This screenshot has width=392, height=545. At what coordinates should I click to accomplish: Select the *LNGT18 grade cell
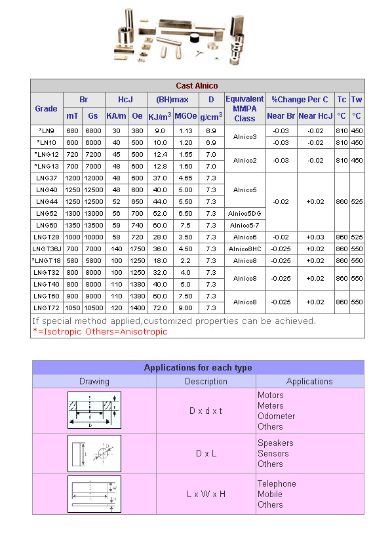click(47, 260)
